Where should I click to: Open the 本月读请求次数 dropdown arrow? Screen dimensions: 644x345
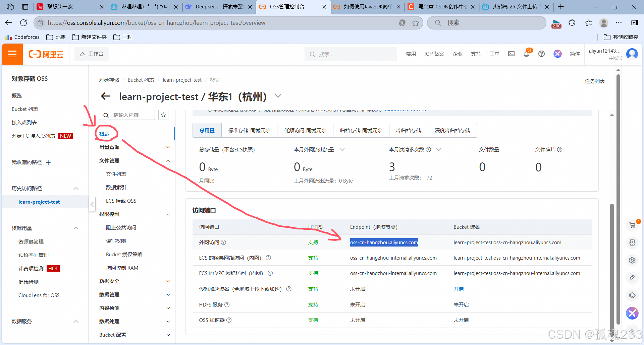439,149
